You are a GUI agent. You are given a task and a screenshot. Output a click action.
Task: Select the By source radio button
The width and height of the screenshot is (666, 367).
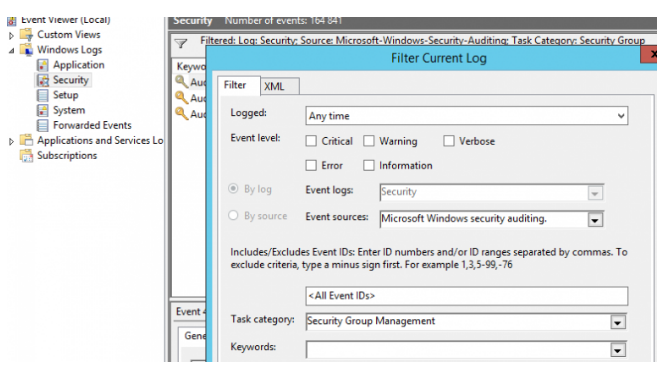pos(233,215)
